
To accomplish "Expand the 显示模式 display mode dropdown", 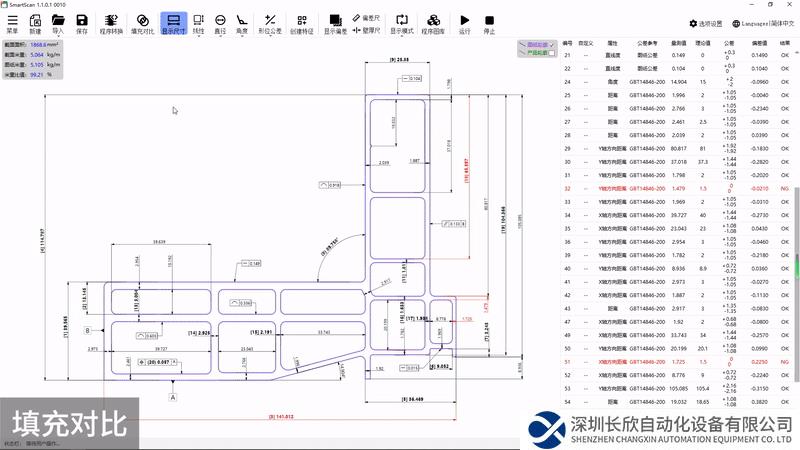I will tap(401, 21).
